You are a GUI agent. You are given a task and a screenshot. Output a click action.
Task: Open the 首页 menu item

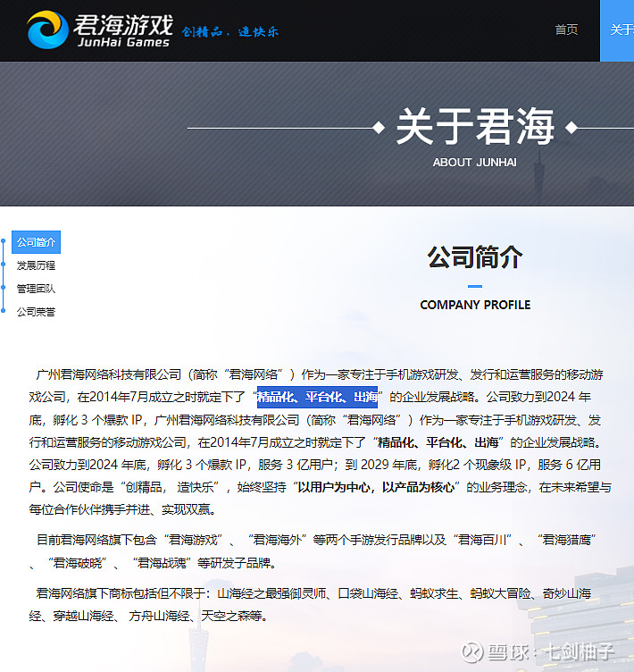pos(566,29)
